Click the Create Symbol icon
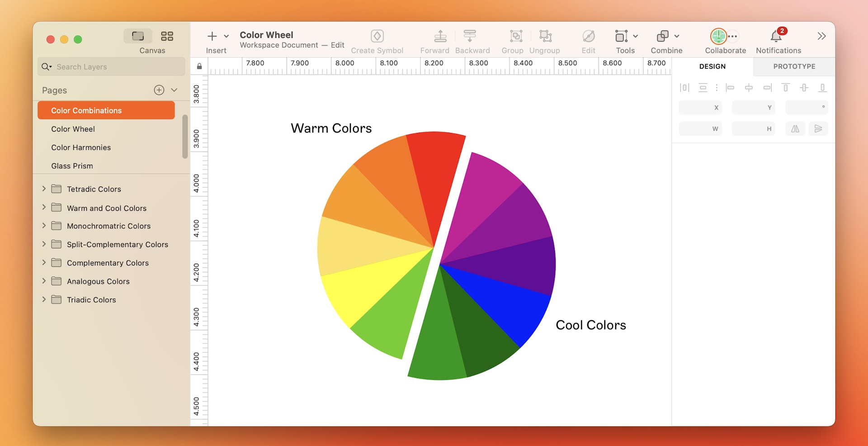Screen dimensions: 868x446 [377, 36]
